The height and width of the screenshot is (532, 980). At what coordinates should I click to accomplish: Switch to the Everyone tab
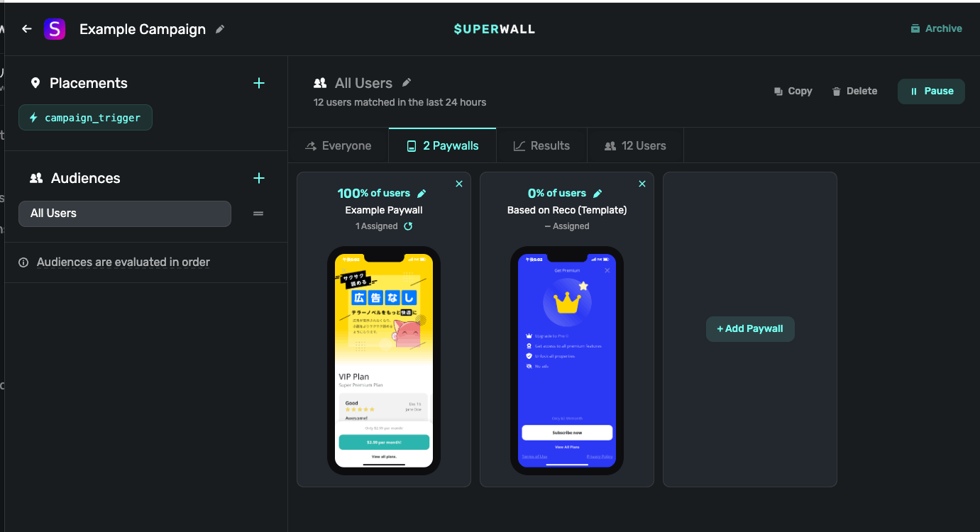click(338, 145)
